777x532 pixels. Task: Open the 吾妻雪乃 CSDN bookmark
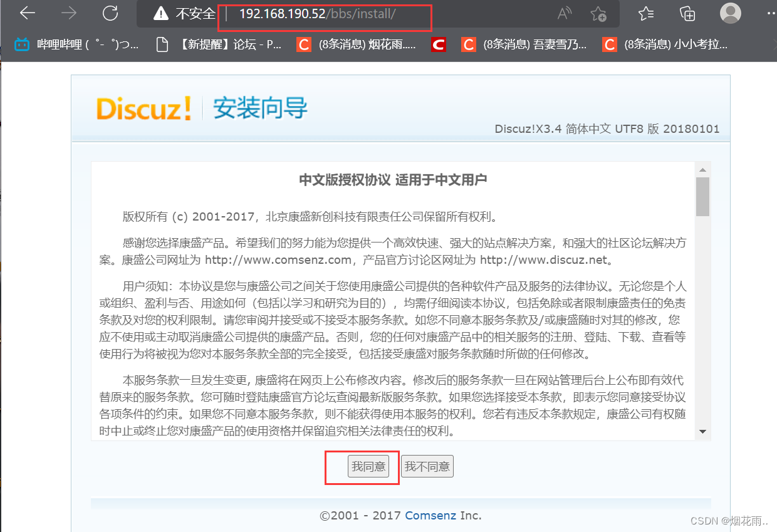click(524, 44)
